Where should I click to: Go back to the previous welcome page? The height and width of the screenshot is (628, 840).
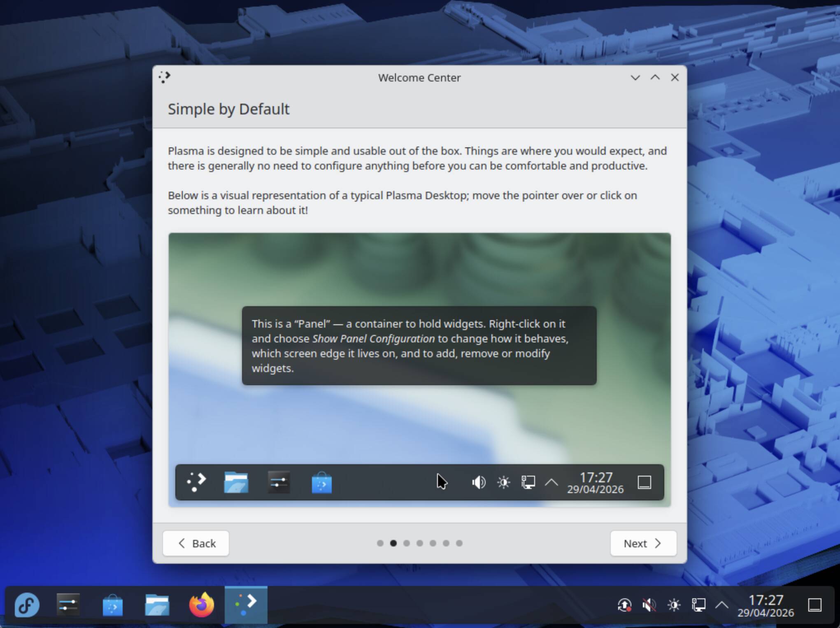click(x=196, y=543)
